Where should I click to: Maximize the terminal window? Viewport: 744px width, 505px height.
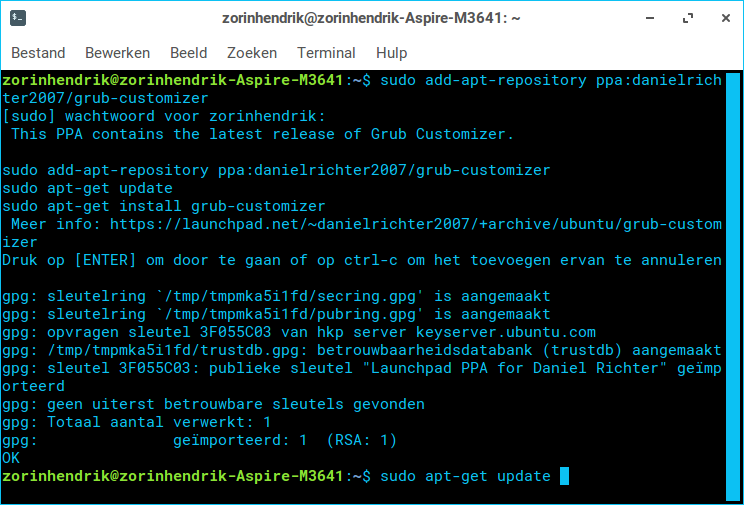tap(687, 18)
